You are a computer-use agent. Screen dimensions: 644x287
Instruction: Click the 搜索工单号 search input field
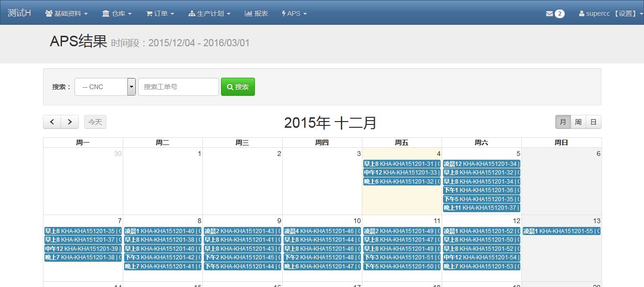point(178,87)
